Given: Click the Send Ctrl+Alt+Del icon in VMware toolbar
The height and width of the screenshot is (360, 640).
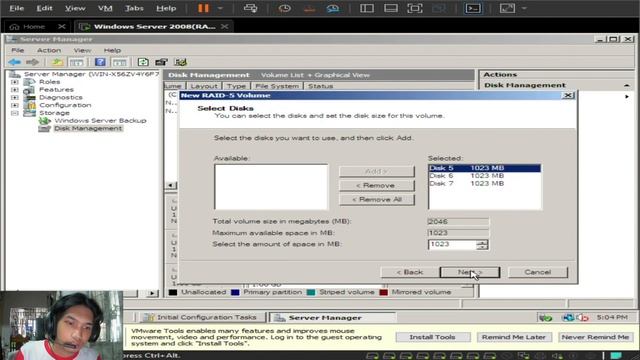Looking at the screenshot, I should [250, 8].
